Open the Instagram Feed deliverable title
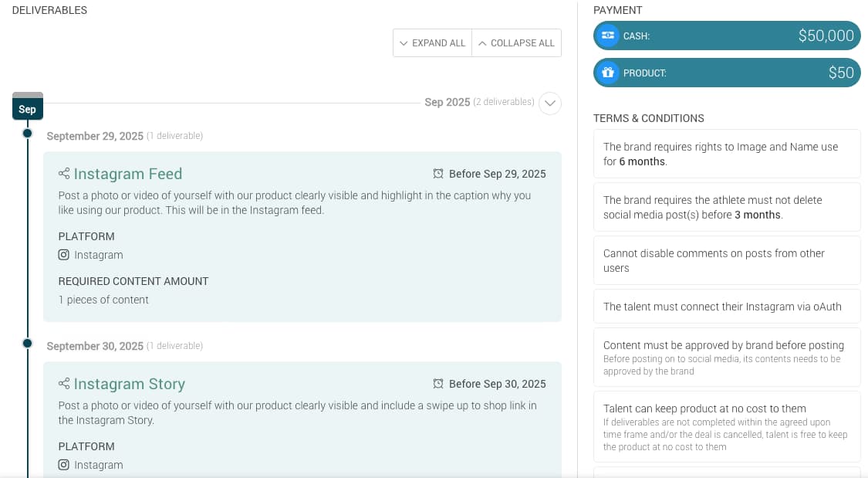The height and width of the screenshot is (478, 868). (x=128, y=174)
